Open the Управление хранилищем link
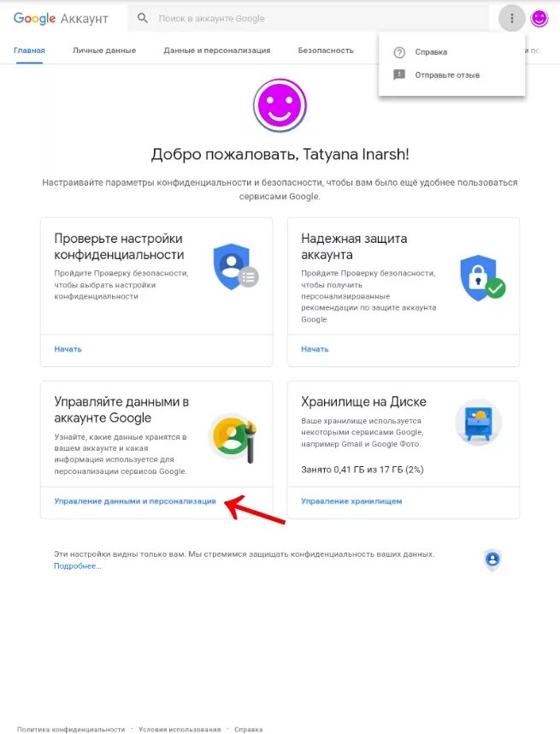This screenshot has width=560, height=734. pos(351,501)
